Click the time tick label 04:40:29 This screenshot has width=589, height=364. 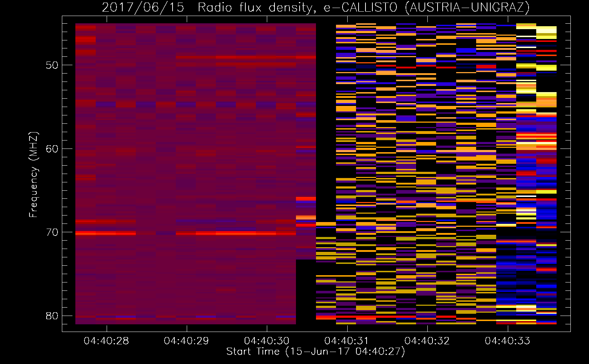point(186,341)
